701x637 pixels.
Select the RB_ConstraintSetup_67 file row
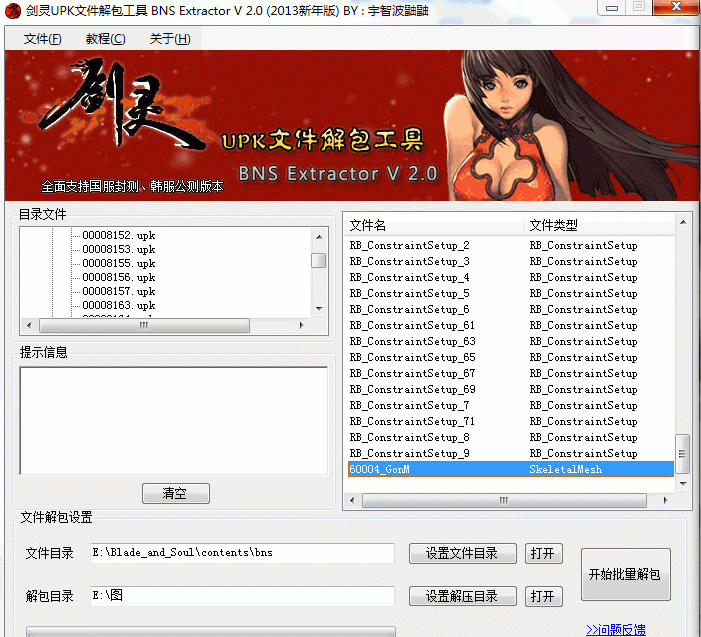(511, 373)
